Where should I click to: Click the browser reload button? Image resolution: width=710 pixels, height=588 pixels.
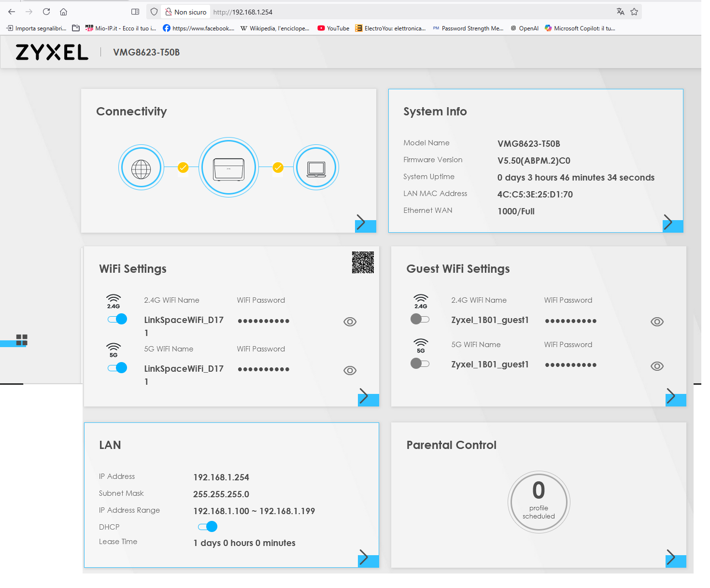[x=46, y=12]
